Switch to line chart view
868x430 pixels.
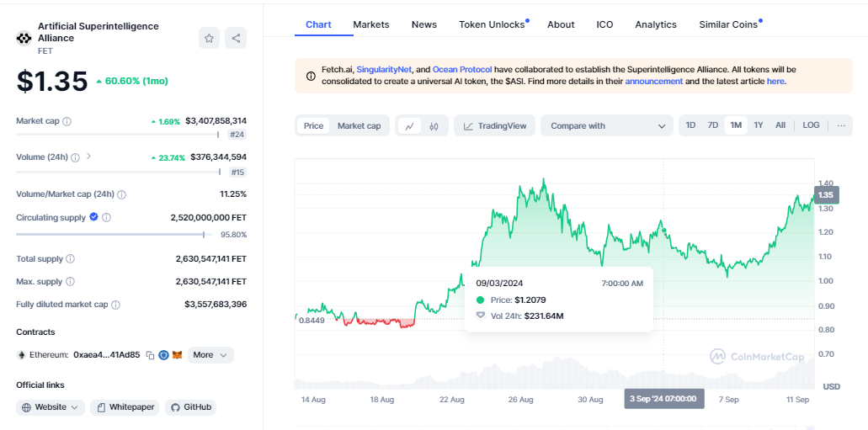click(x=410, y=126)
